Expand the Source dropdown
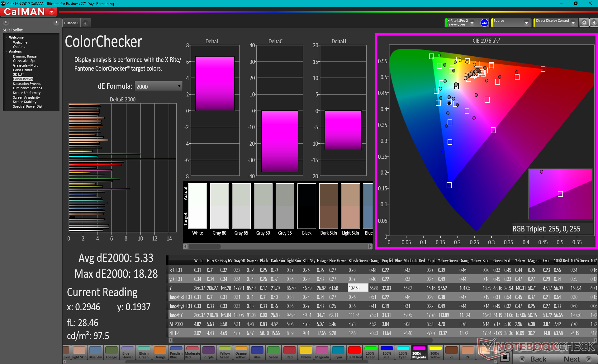 point(526,23)
